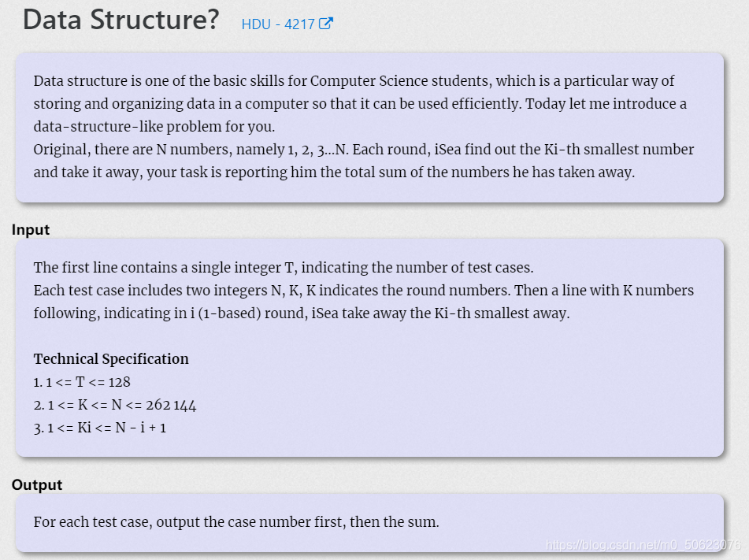Select the "Input" section heading
This screenshot has width=749, height=560.
(x=31, y=229)
